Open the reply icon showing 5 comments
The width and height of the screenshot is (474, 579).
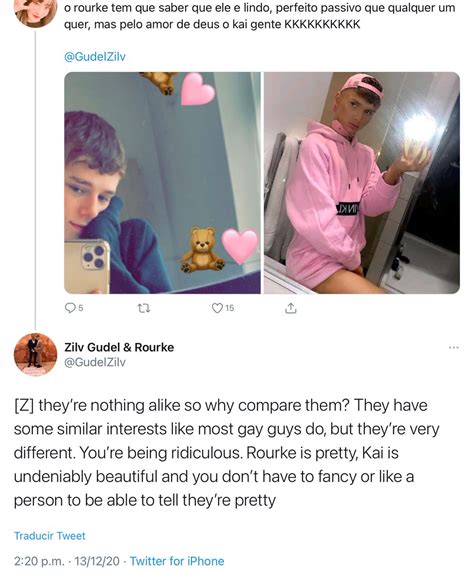[70, 308]
